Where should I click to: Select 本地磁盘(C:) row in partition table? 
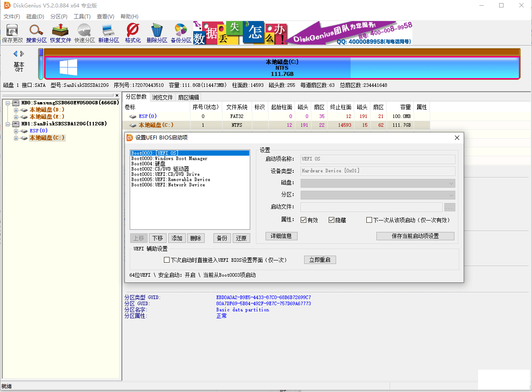click(276, 125)
